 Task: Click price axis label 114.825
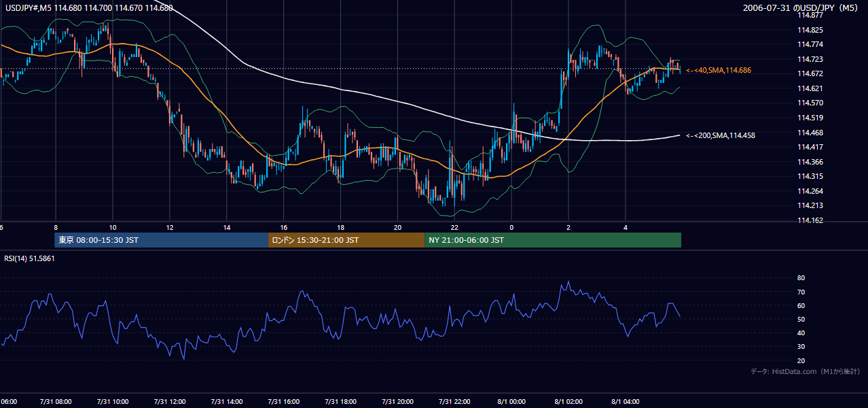[x=810, y=30]
